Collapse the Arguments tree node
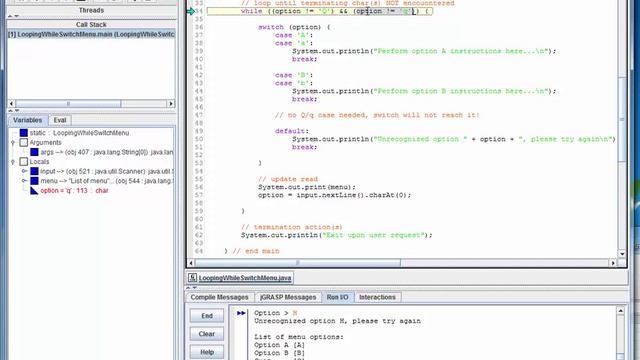640x360 pixels. click(13, 142)
